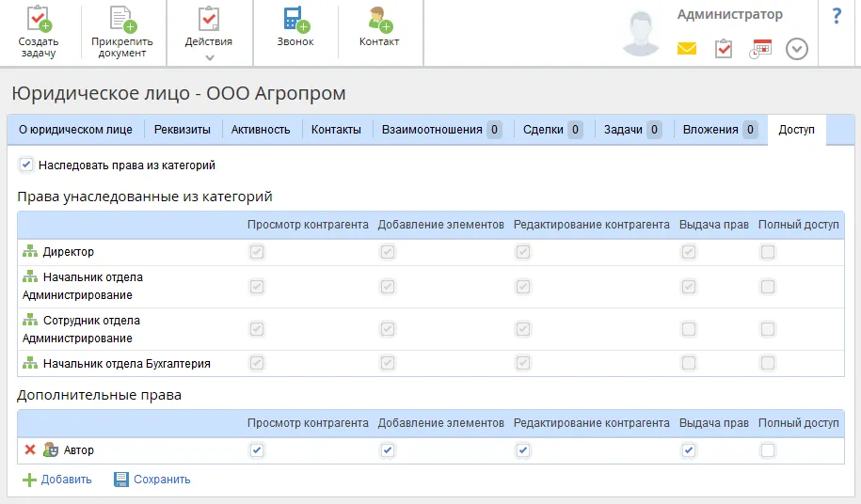Image resolution: width=861 pixels, height=504 pixels.
Task: Open the circled chevron user menu
Action: coord(797,49)
